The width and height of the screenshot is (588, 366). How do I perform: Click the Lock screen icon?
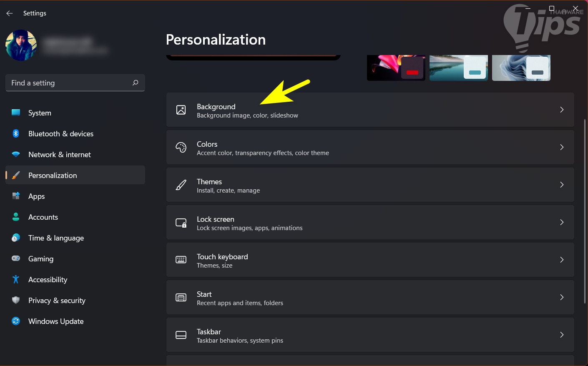click(x=181, y=223)
